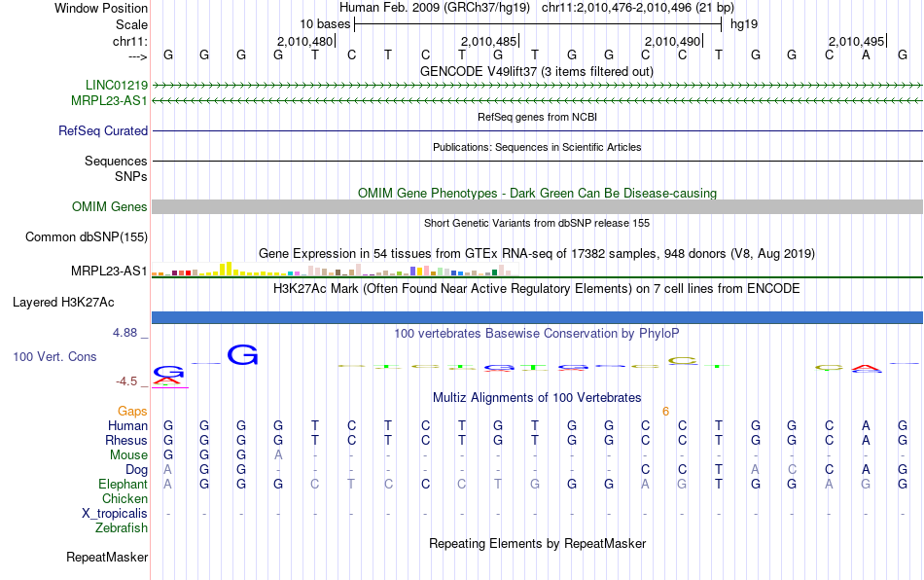Click Repeating Elements by RepeatMasker title
This screenshot has height=580, width=924.
[537, 543]
